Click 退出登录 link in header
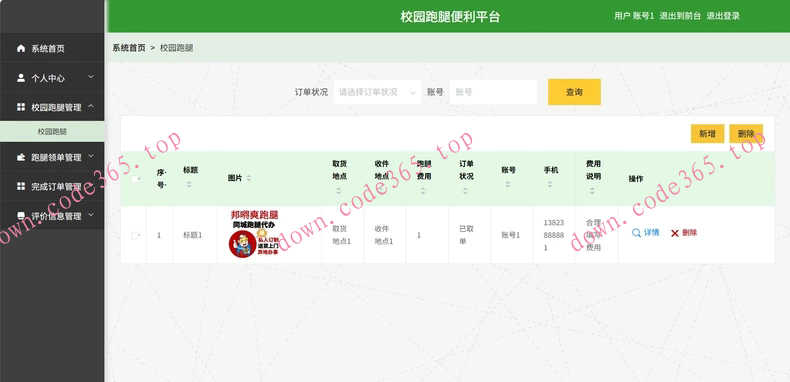The image size is (790, 382). (723, 16)
